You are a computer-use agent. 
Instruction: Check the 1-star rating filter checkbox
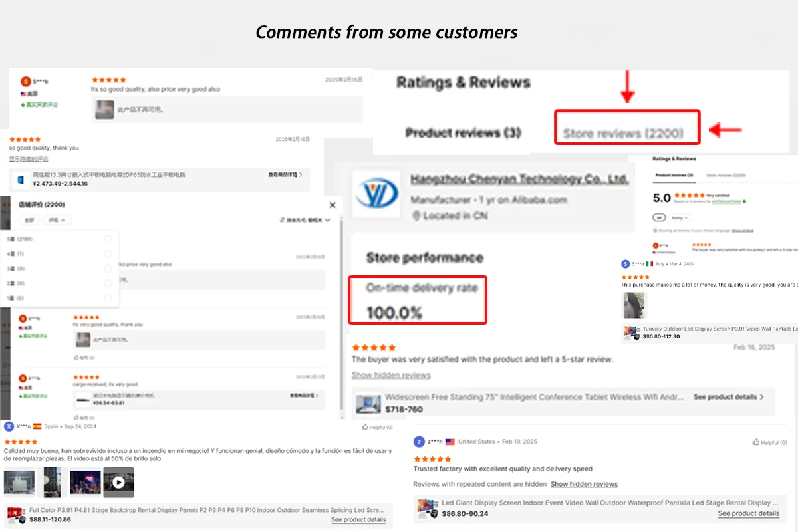click(x=108, y=298)
